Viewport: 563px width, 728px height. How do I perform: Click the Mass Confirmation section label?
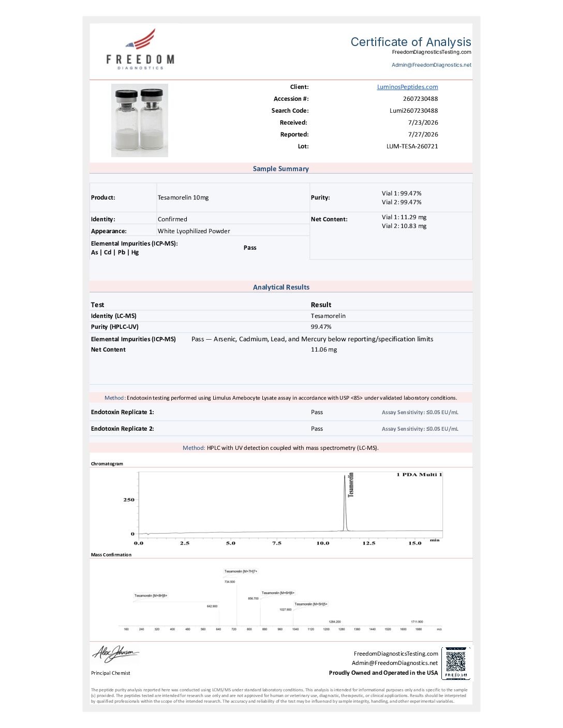click(111, 555)
